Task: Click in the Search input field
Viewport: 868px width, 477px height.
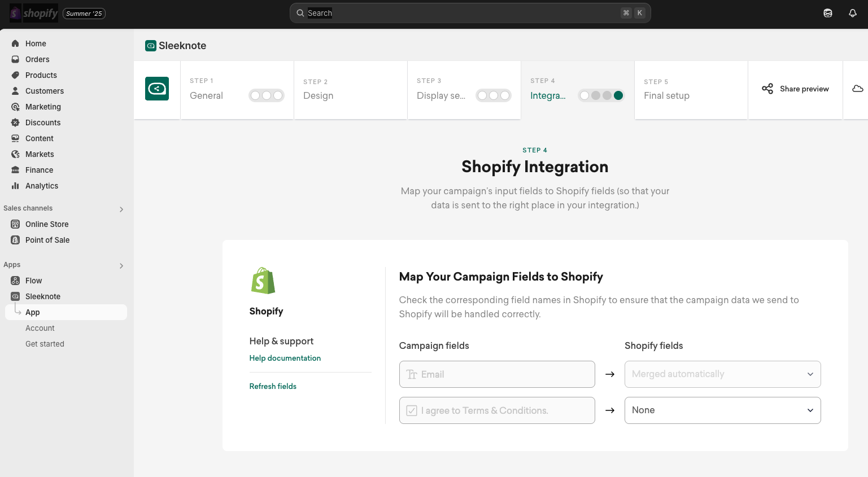Action: (x=470, y=13)
